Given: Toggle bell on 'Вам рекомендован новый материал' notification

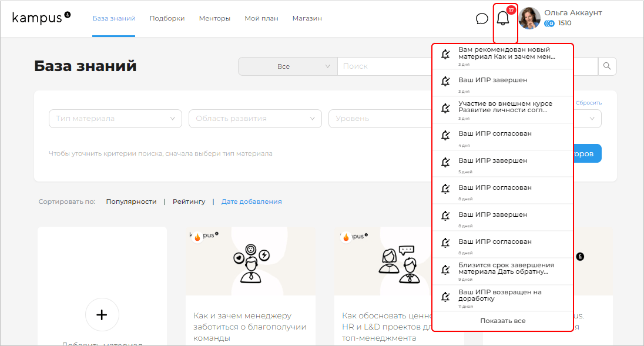Looking at the screenshot, I should point(445,55).
